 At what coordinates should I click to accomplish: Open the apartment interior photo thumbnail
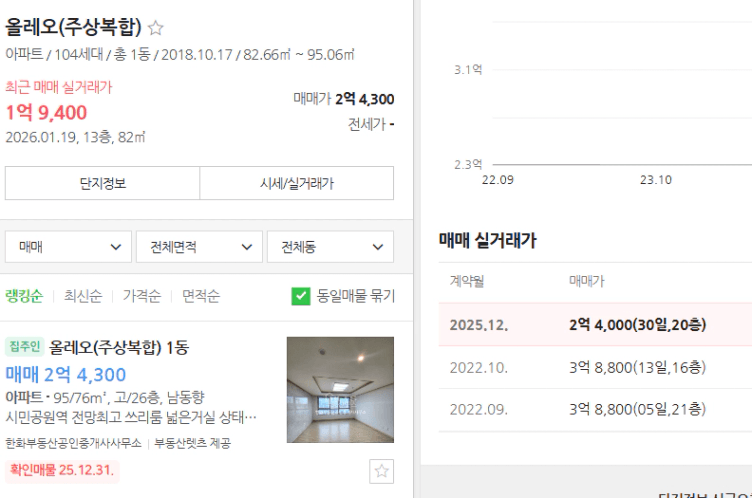coord(340,390)
